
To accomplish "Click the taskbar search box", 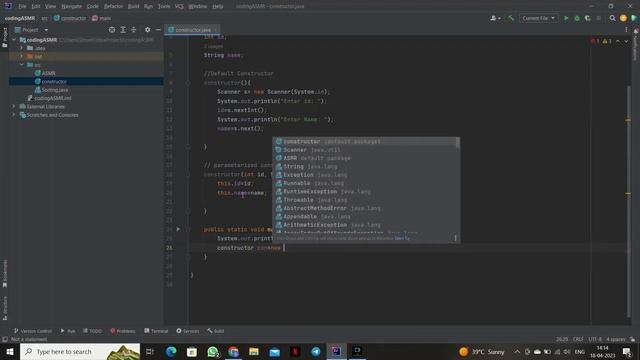I will [x=80, y=351].
